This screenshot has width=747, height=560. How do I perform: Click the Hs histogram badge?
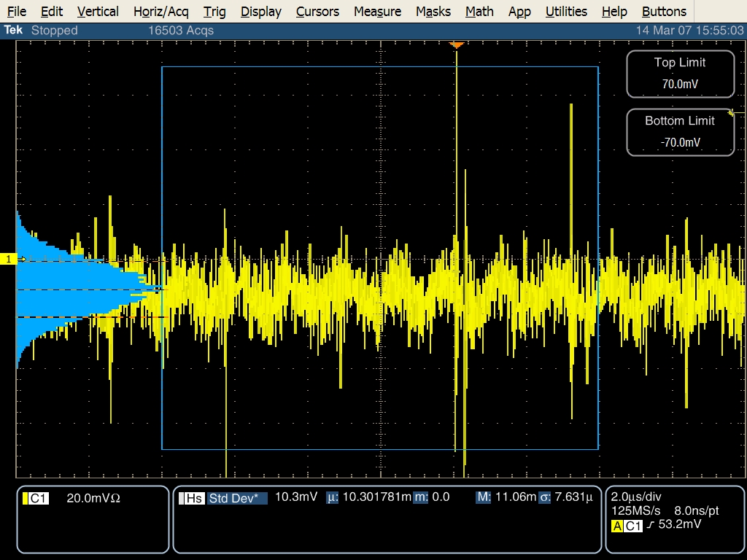193,499
